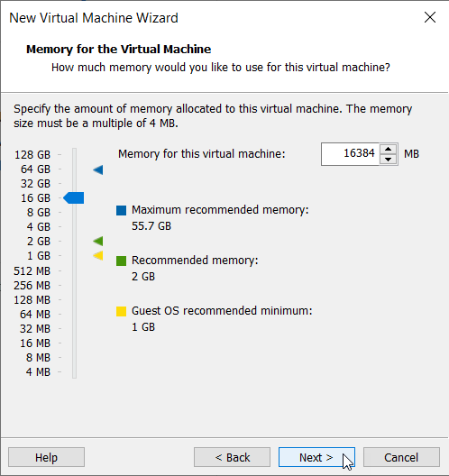Screen dimensions: 449x476
Task: Set slider to the 32 GB tick
Action: (74, 183)
